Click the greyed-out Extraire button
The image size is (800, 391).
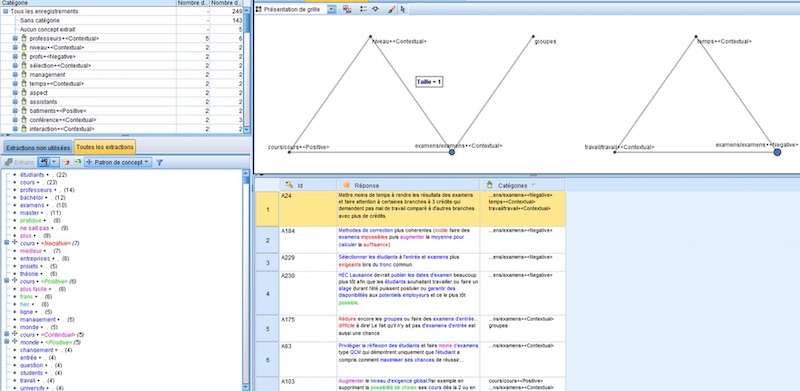(x=20, y=162)
